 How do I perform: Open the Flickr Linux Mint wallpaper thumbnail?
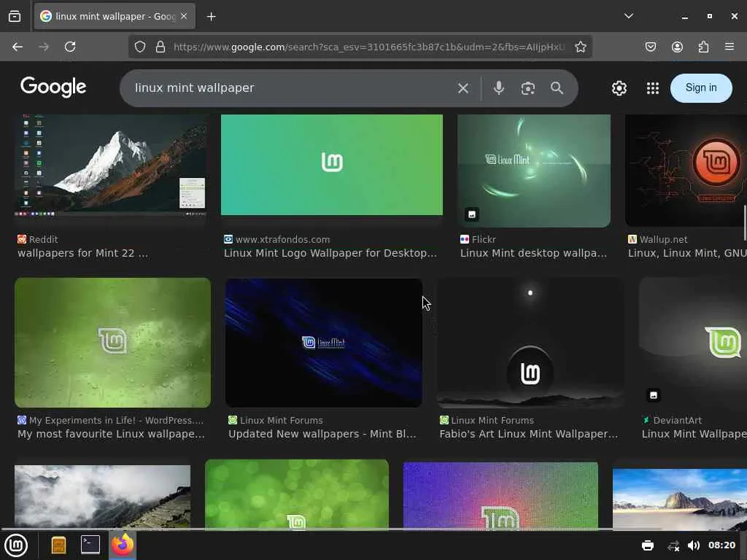[533, 171]
